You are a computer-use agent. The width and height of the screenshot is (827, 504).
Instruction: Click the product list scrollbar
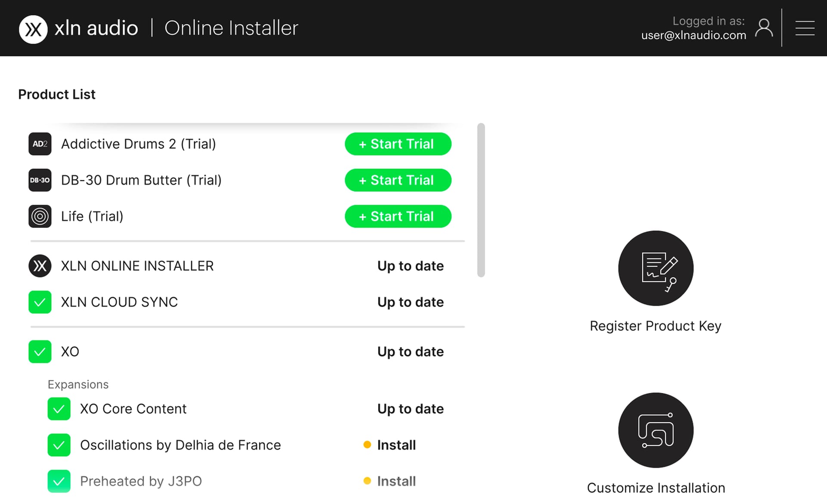[481, 200]
